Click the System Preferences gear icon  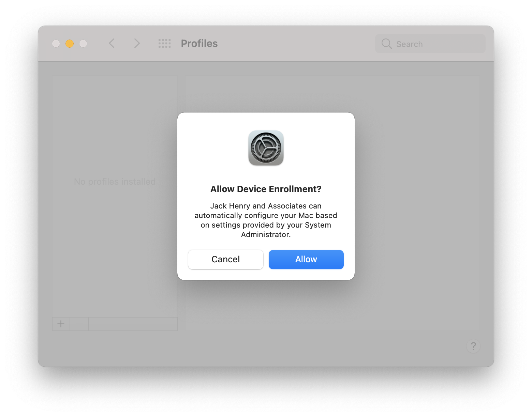[x=266, y=148]
